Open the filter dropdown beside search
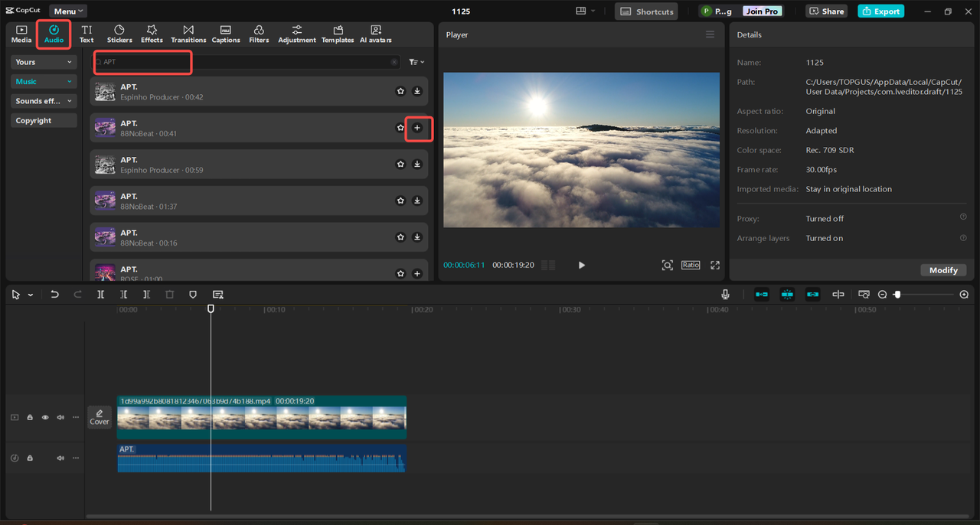 [x=416, y=62]
